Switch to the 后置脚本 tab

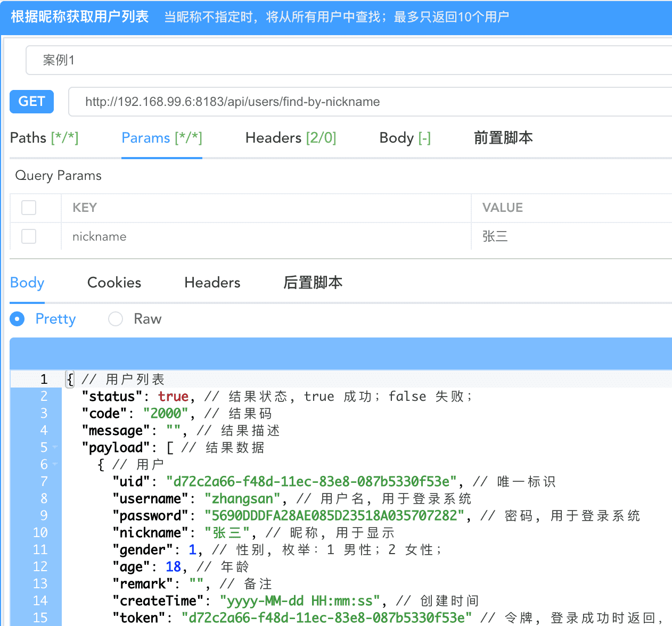click(x=313, y=283)
